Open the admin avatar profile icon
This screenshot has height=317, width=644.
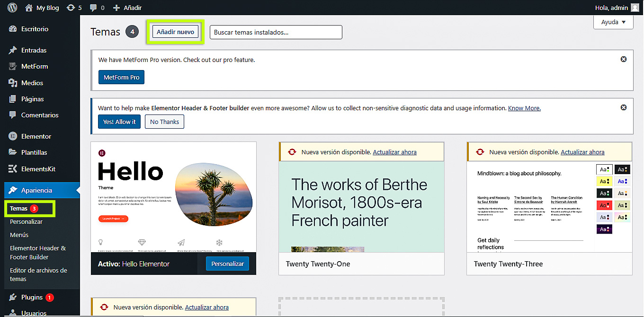click(x=635, y=8)
